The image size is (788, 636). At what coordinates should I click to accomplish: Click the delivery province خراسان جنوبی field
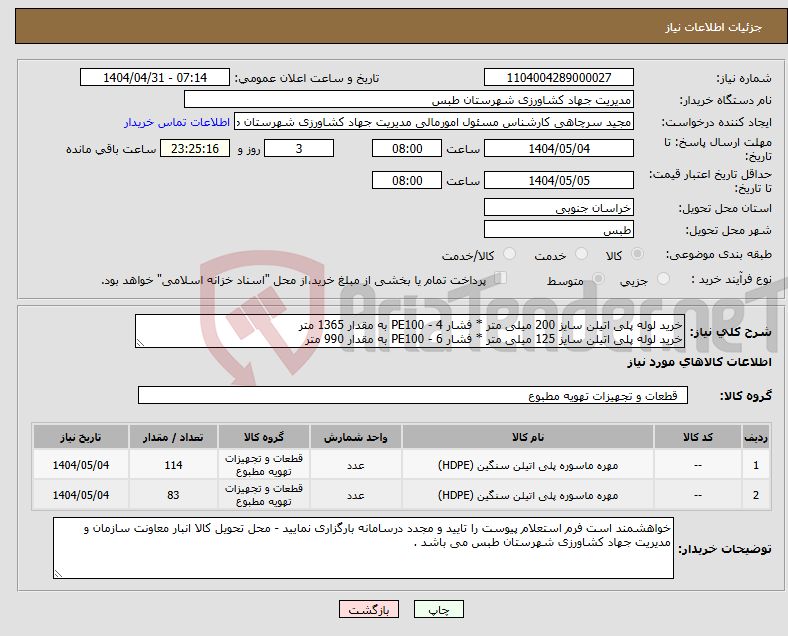pyautogui.click(x=558, y=208)
